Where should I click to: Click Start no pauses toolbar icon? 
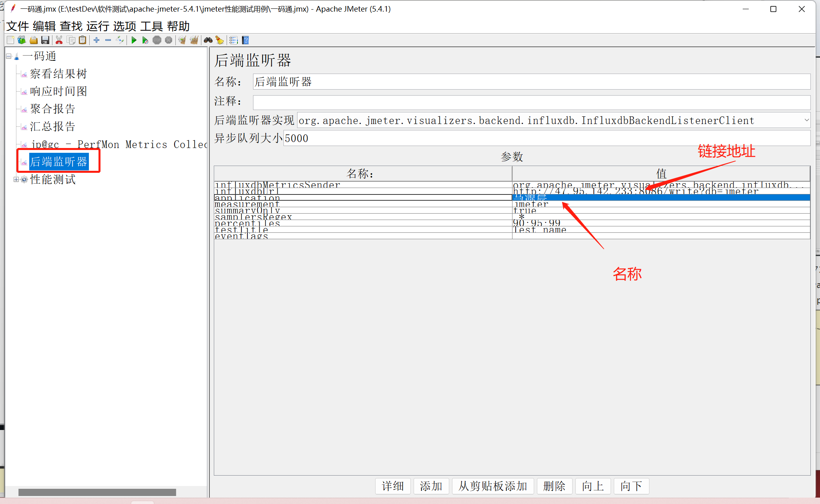145,40
